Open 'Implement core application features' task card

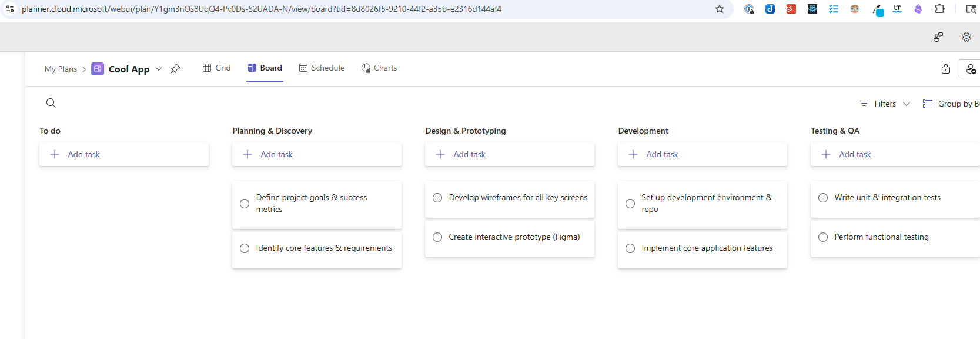(707, 248)
